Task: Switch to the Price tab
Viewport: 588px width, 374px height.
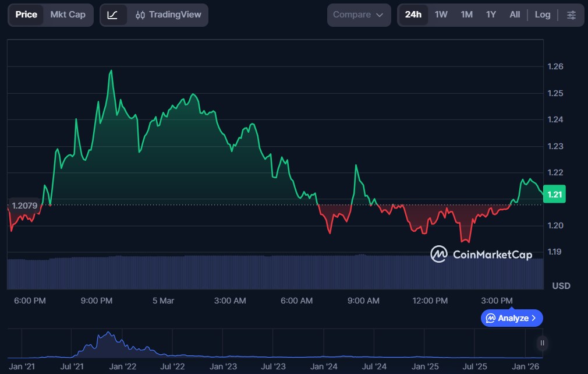Action: coord(26,15)
